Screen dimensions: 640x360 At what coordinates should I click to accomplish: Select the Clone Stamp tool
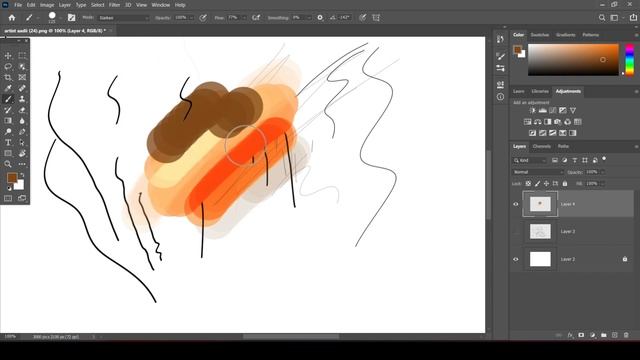(x=22, y=99)
